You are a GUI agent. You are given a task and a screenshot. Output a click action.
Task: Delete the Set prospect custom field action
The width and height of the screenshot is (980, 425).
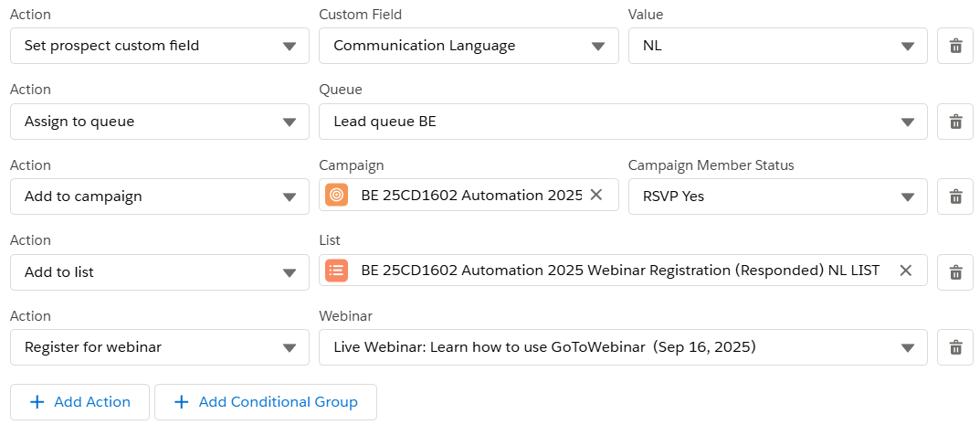pos(955,46)
